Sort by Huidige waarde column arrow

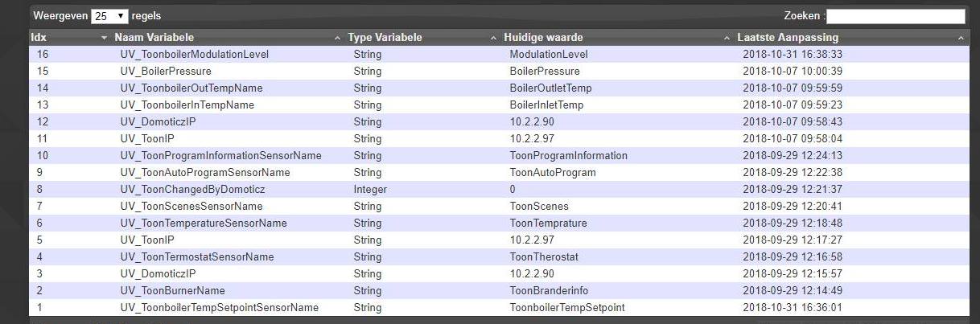tap(727, 38)
